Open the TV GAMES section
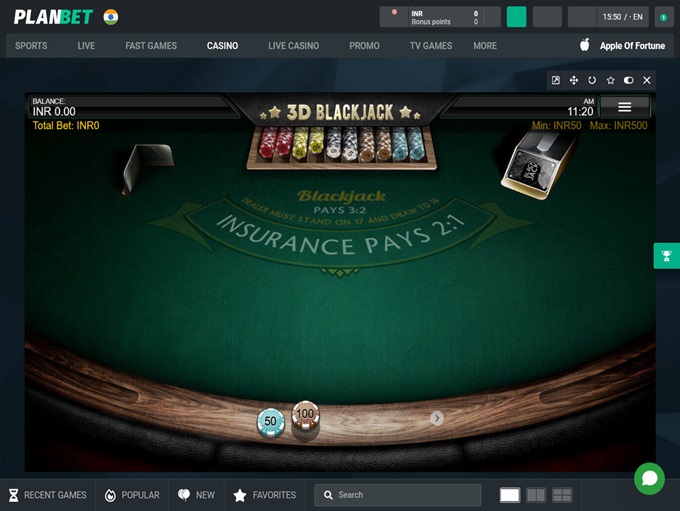The width and height of the screenshot is (680, 511). 431,46
